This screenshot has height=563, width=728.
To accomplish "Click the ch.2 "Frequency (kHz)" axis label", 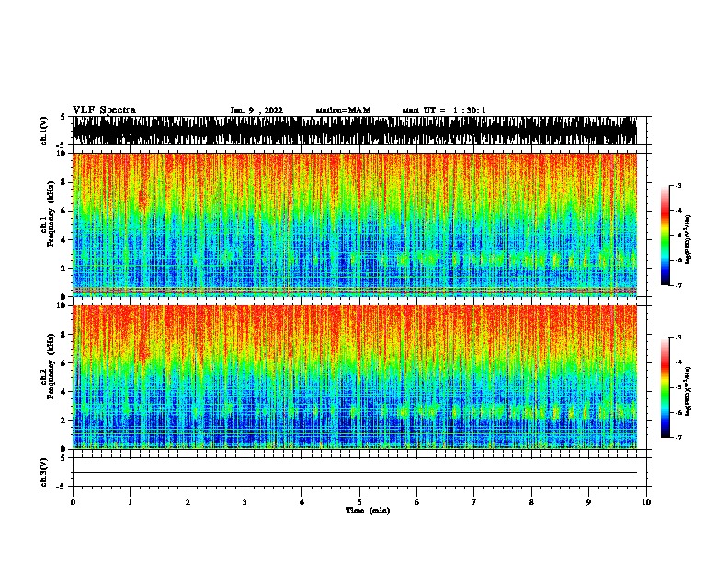I will [51, 366].
